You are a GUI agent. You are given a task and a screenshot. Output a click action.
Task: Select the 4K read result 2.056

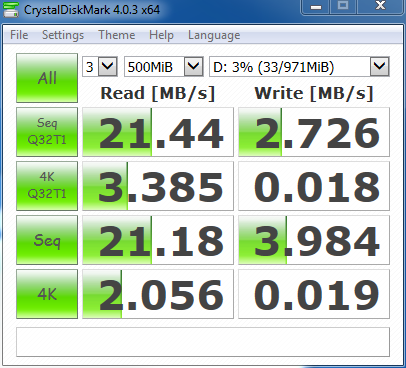point(158,294)
